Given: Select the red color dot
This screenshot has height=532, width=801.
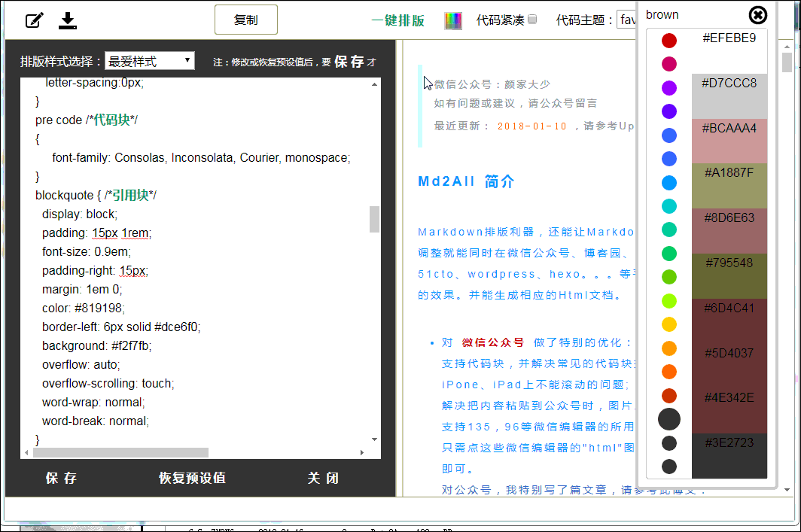Looking at the screenshot, I should (x=669, y=41).
